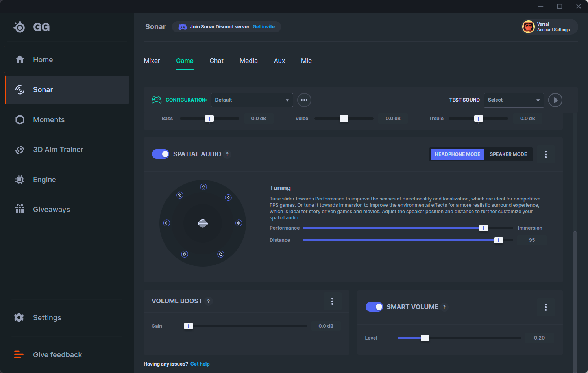Launch the 3D Aim Trainer icon
Screen dimensions: 588x373
(20, 150)
